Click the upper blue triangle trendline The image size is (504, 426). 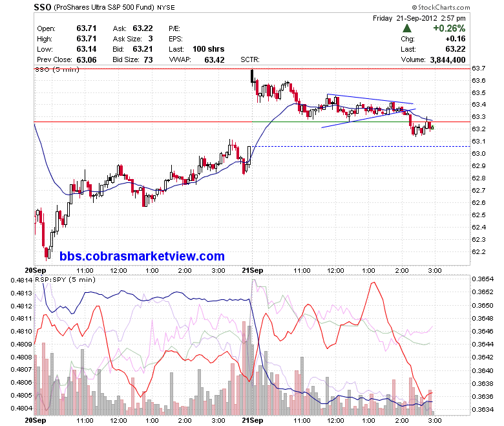370,99
